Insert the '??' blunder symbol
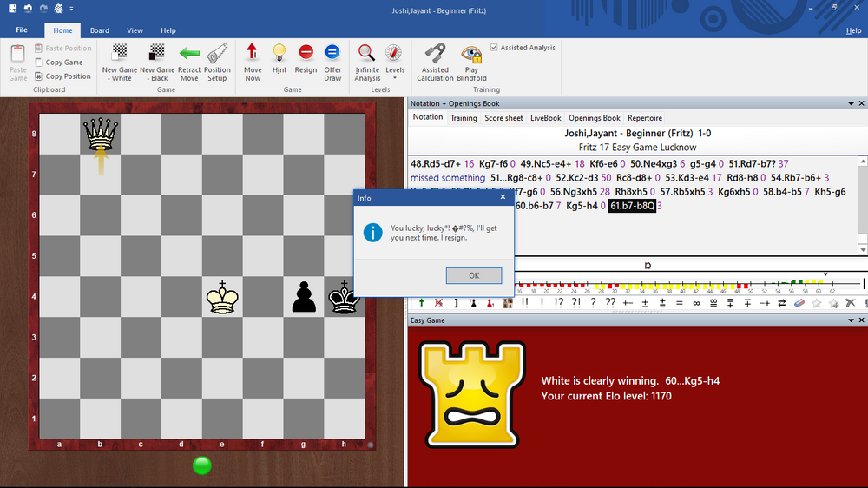This screenshot has height=488, width=868. 610,303
